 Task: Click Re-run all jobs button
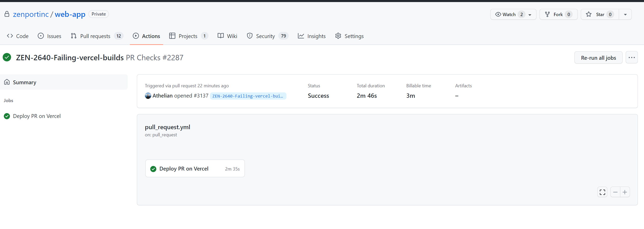[x=598, y=57]
